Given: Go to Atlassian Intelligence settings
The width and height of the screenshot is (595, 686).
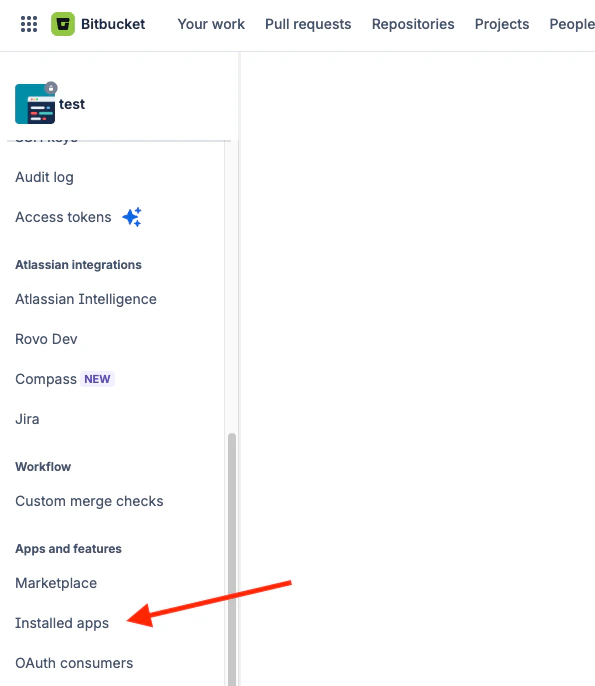Looking at the screenshot, I should point(86,299).
